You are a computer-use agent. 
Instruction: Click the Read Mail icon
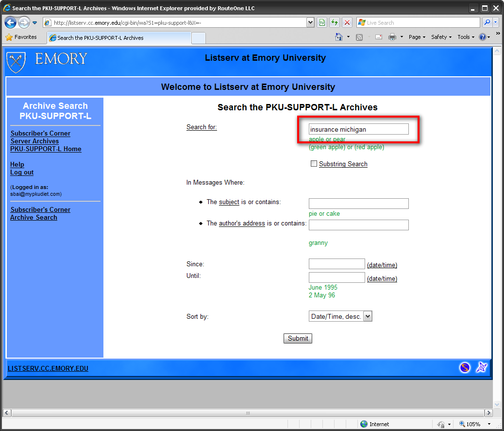tap(379, 37)
